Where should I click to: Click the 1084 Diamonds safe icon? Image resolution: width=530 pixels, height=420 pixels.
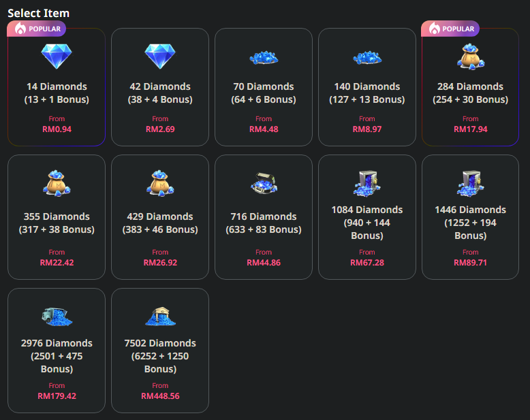pyautogui.click(x=367, y=182)
